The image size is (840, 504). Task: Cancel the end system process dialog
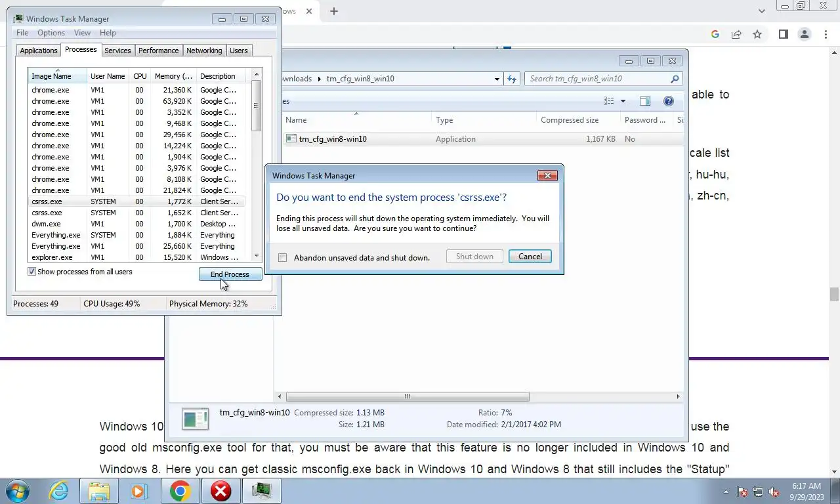click(x=530, y=257)
